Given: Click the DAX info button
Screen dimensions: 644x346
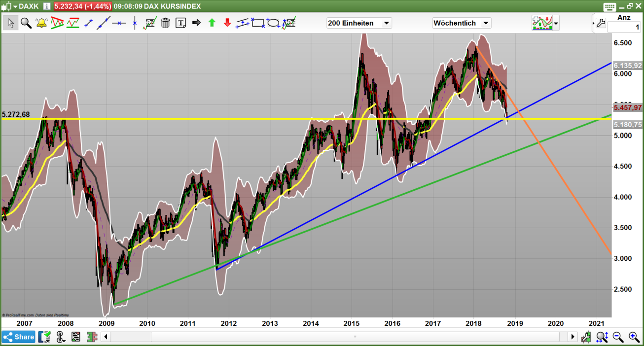Looking at the screenshot, I should click(46, 6).
